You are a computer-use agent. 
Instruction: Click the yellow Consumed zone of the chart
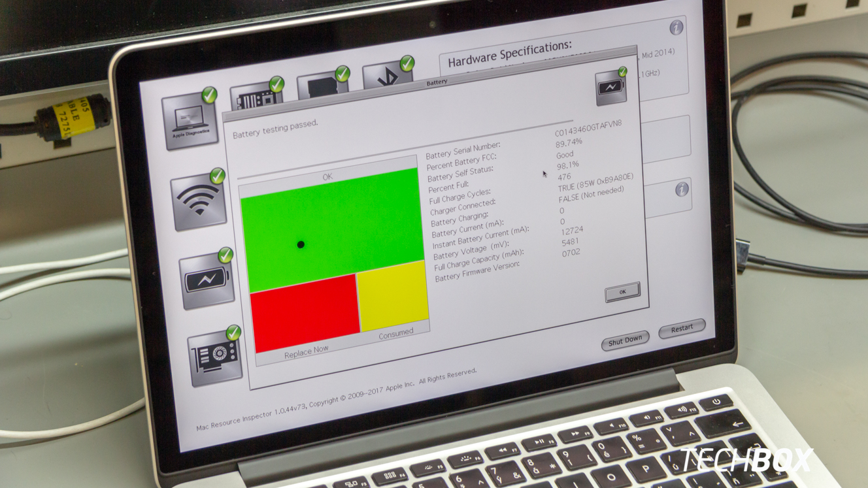pyautogui.click(x=393, y=297)
